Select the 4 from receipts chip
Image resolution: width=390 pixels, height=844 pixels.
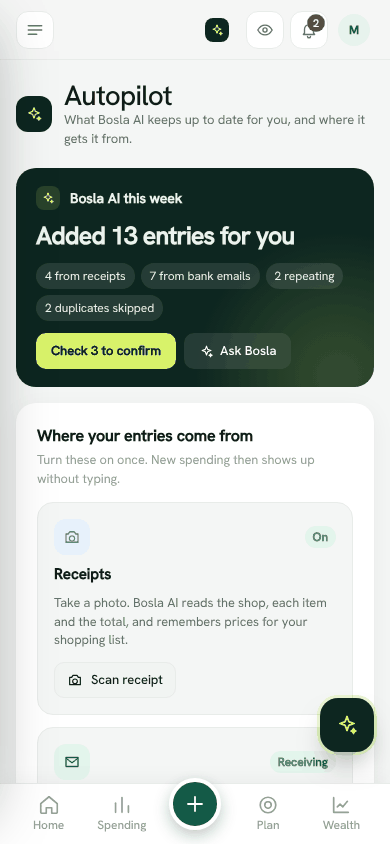tap(86, 276)
